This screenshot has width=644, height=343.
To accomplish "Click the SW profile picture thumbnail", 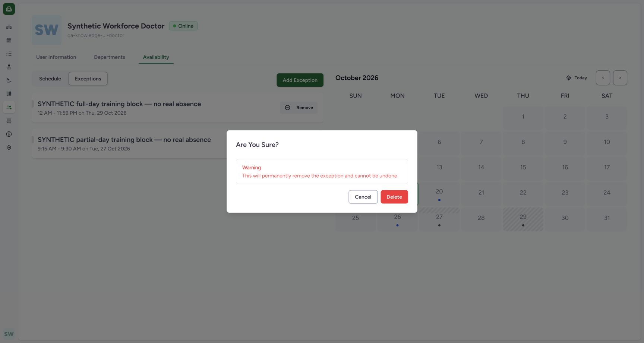I will [47, 30].
